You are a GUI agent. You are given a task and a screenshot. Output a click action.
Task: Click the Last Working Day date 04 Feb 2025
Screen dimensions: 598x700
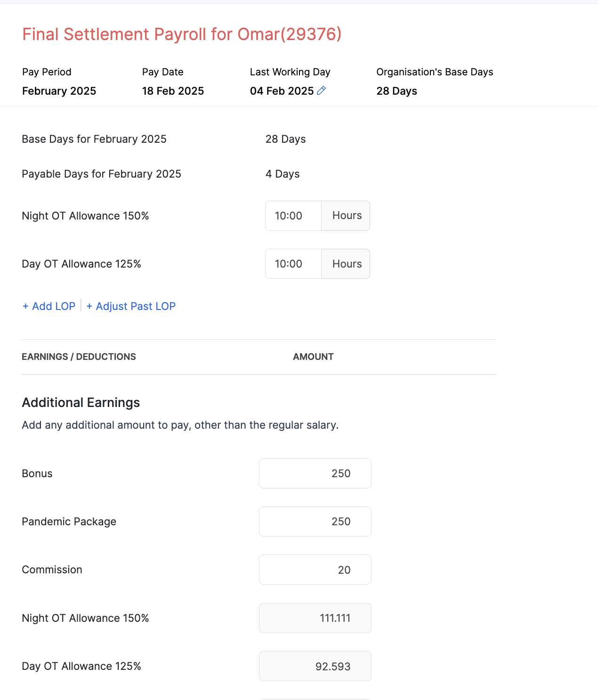coord(282,91)
